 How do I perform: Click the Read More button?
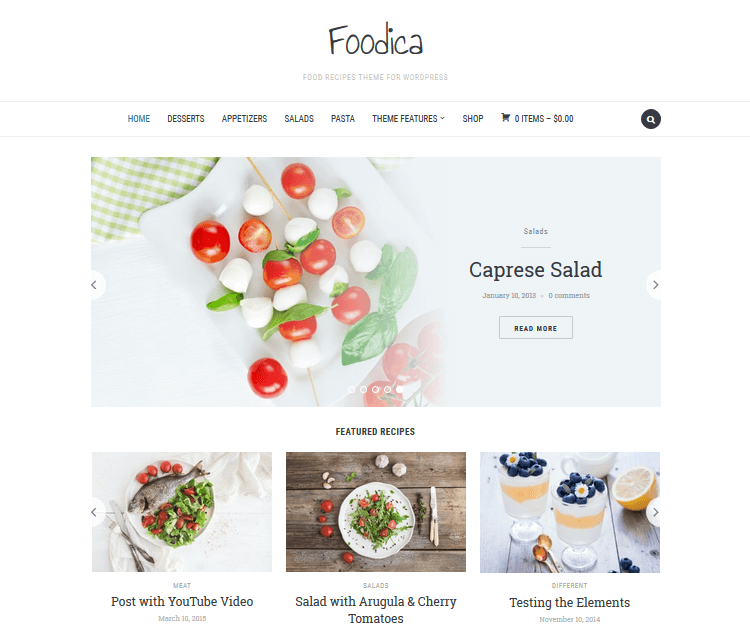coord(536,328)
